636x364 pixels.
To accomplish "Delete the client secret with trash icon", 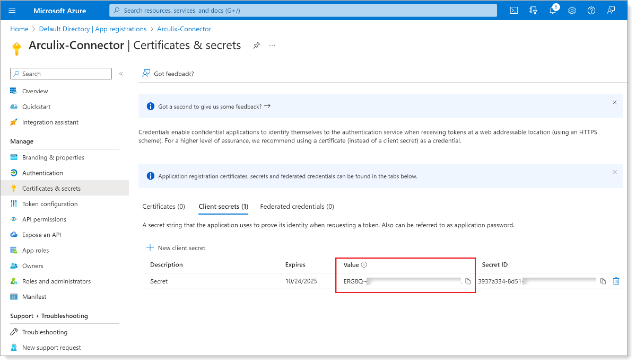I will [x=616, y=281].
